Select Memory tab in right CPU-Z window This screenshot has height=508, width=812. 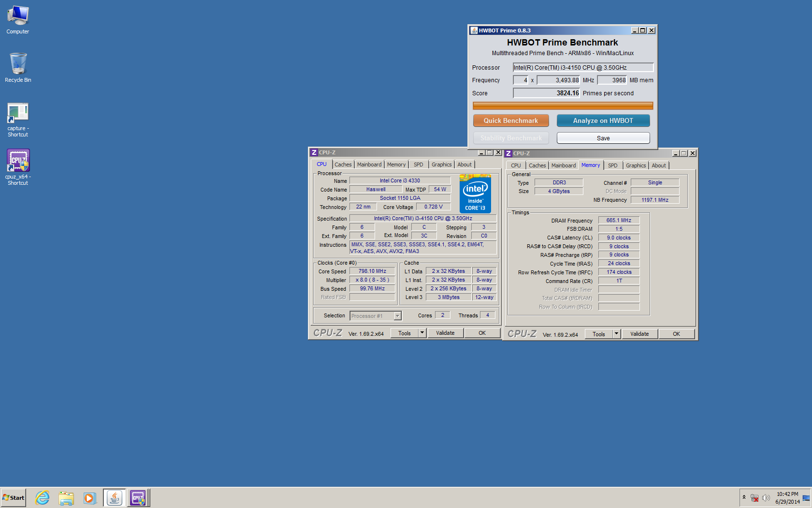click(591, 165)
